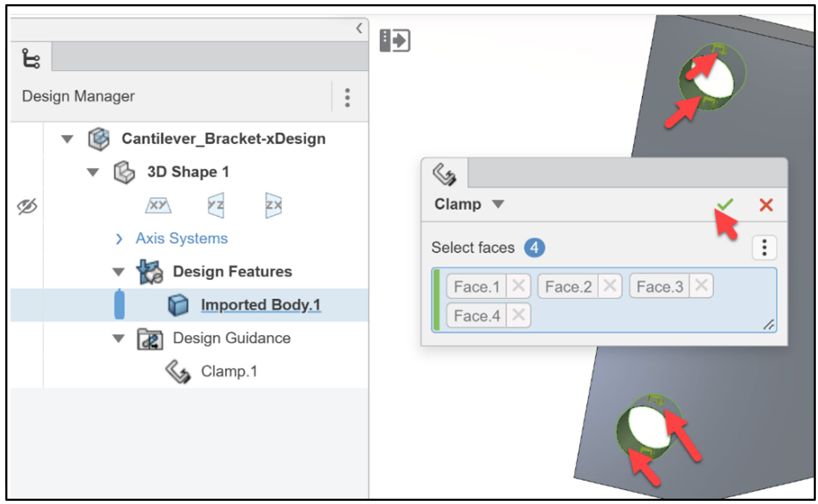The image size is (818, 504).
Task: Collapse the Design Guidance node
Action: point(117,338)
